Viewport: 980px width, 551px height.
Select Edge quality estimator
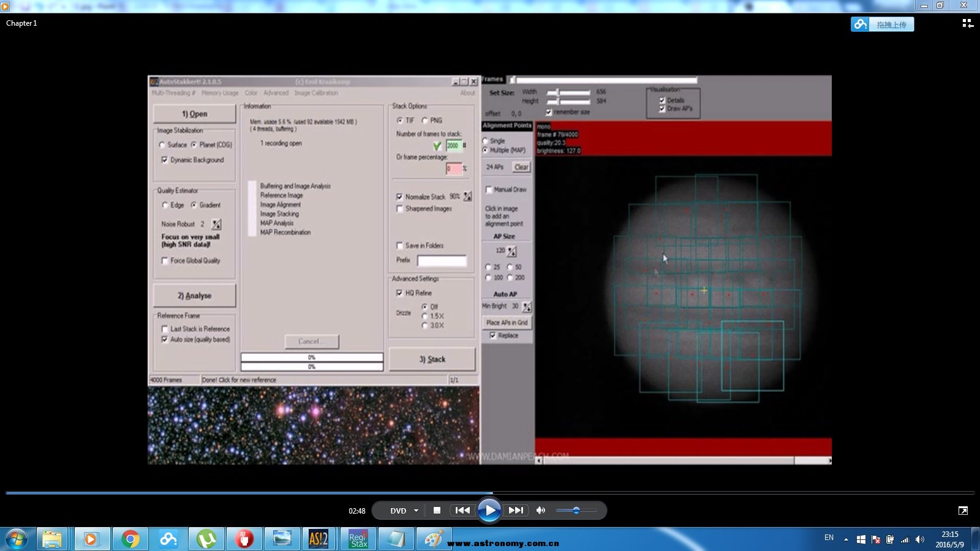(165, 205)
